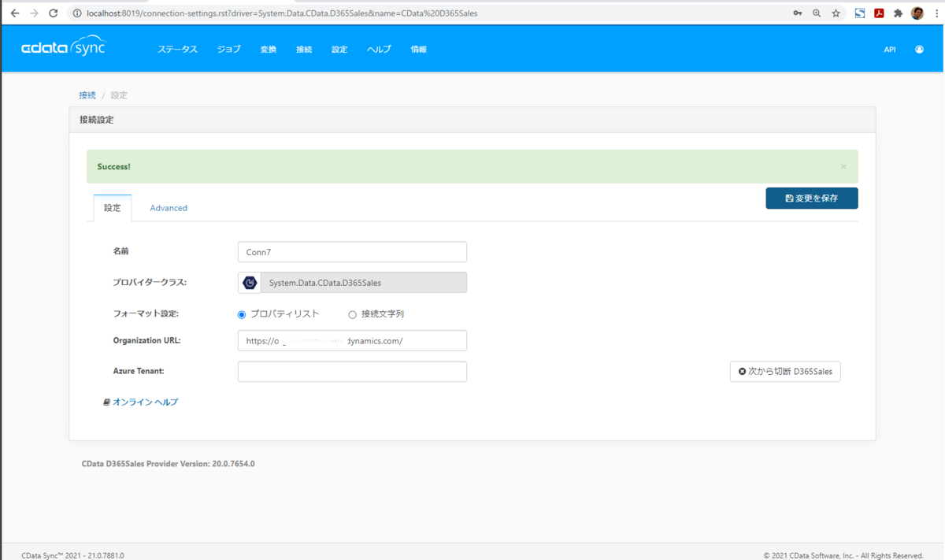Bookmark page with star icon
Screen dimensions: 945x560
pos(836,13)
